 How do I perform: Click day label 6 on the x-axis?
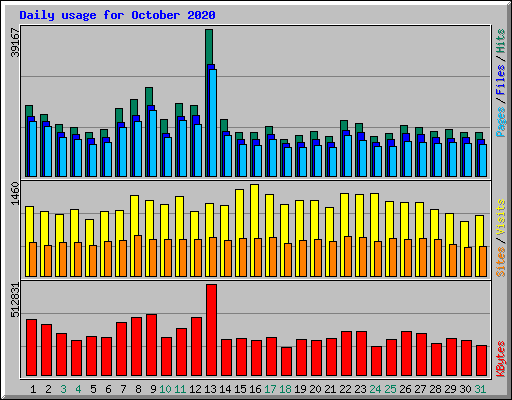tap(108, 389)
